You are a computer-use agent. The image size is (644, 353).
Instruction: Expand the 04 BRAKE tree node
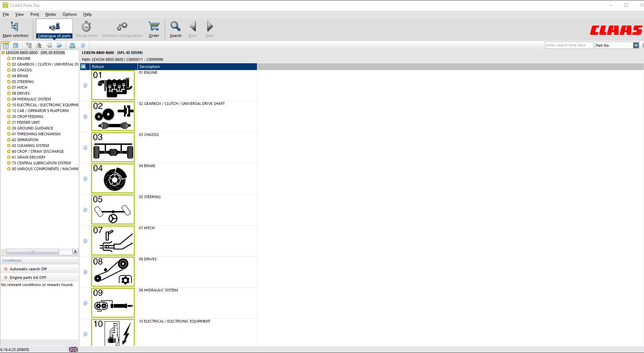point(9,76)
